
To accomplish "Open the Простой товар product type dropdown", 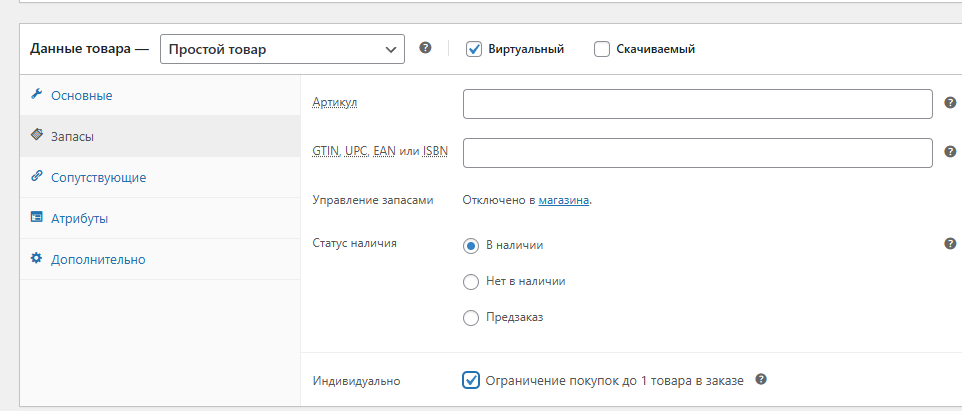I will [x=282, y=49].
